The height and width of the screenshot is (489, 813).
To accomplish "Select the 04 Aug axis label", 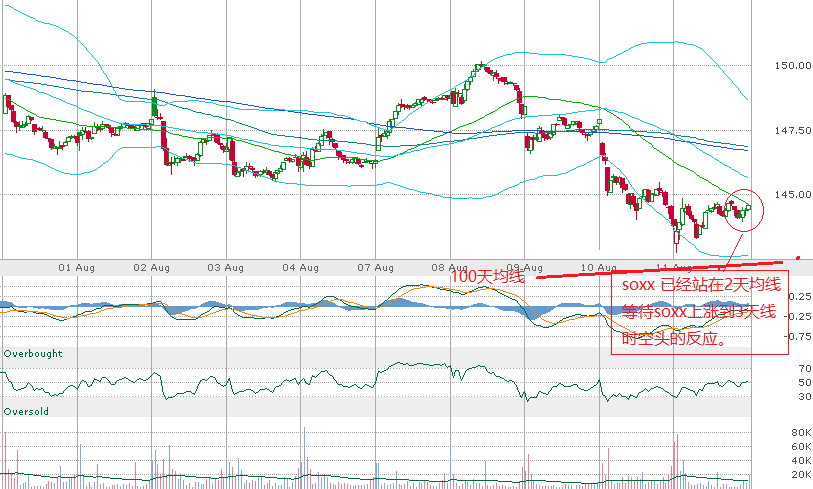I will coord(301,267).
